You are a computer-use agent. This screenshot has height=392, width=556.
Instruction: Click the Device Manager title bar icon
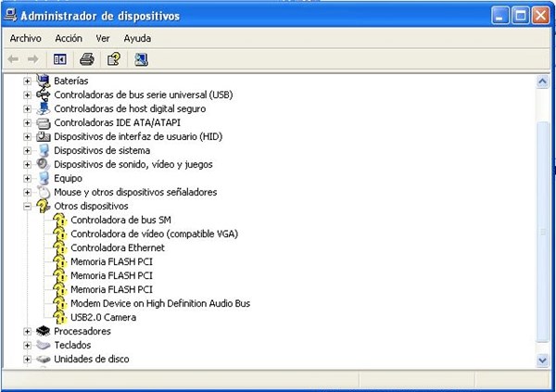point(10,15)
